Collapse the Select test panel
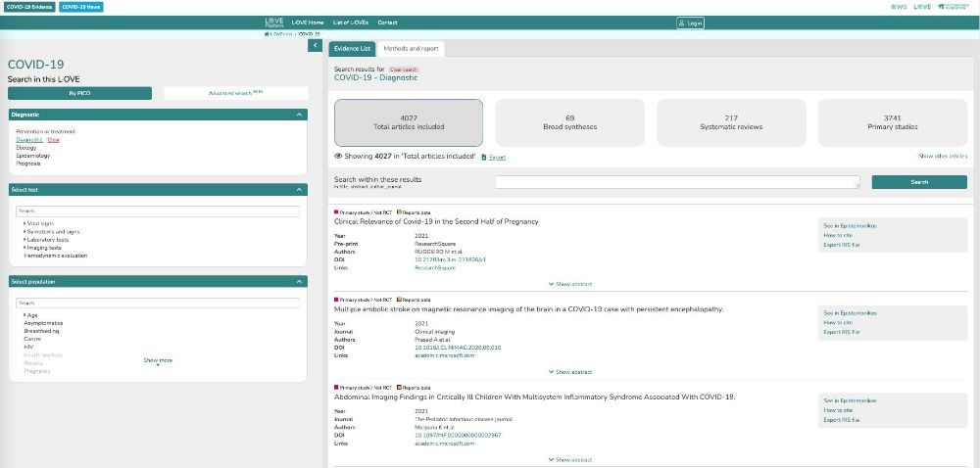This screenshot has height=468, width=980. point(299,189)
